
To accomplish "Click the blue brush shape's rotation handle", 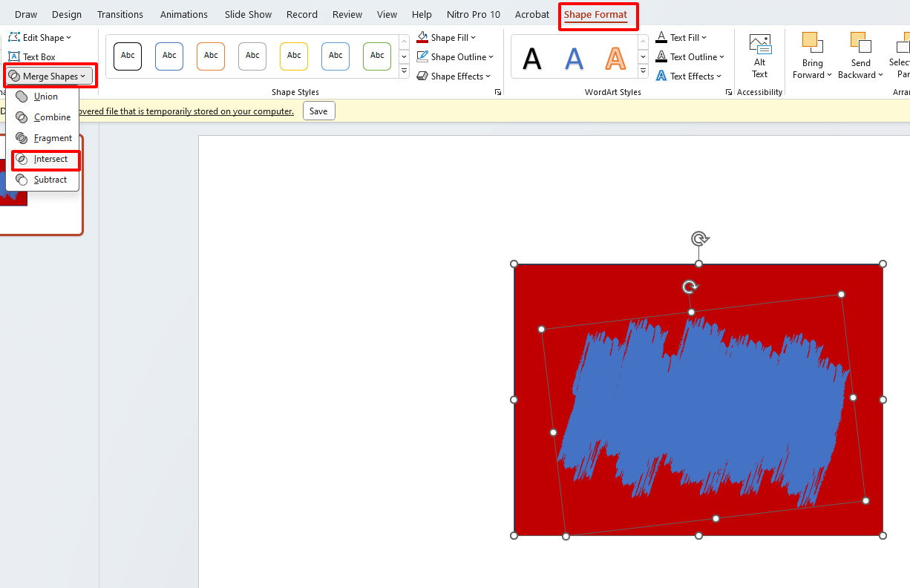I will [x=690, y=287].
